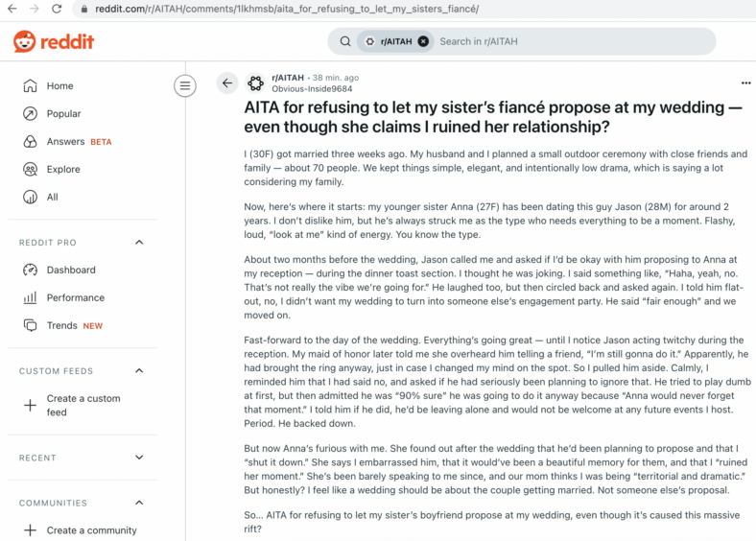Focus the Search in r/AITAH field
This screenshot has height=541, width=756.
(574, 41)
